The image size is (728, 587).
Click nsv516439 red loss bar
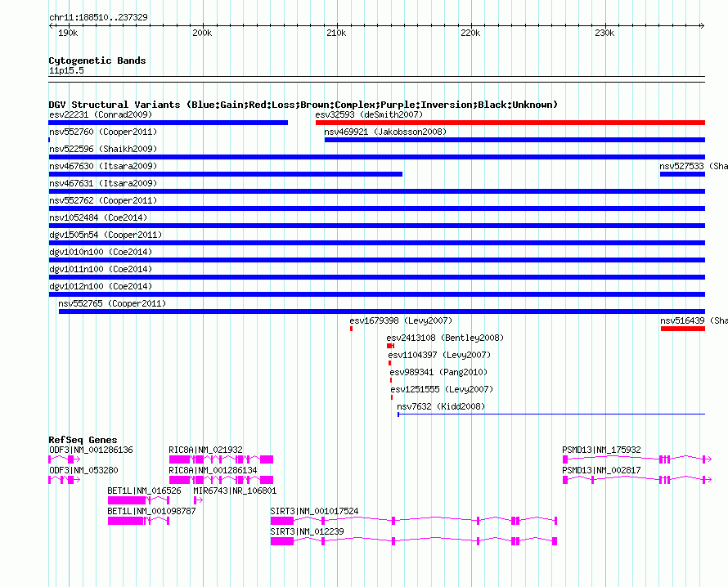(683, 329)
